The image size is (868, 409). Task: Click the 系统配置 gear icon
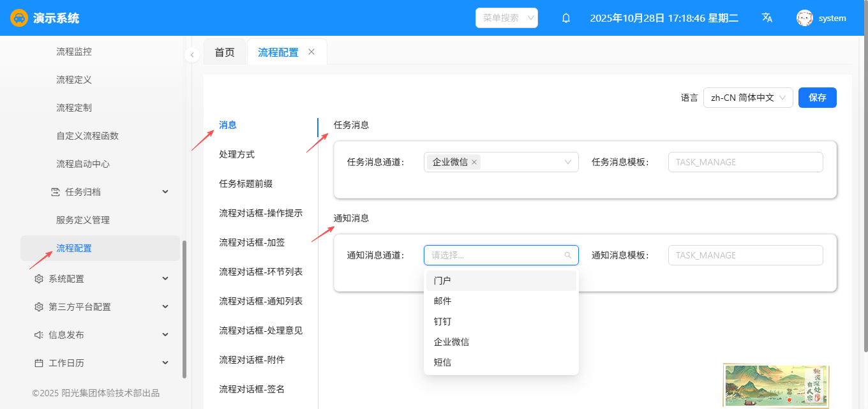pyautogui.click(x=38, y=279)
